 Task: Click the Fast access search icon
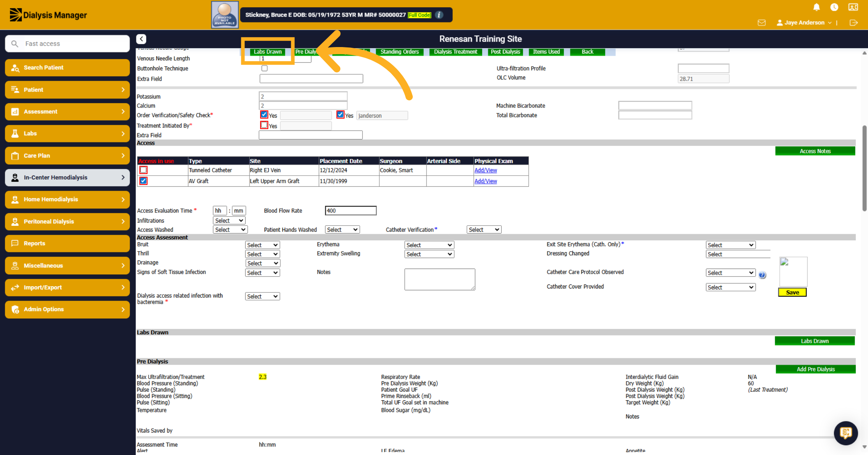[x=14, y=43]
